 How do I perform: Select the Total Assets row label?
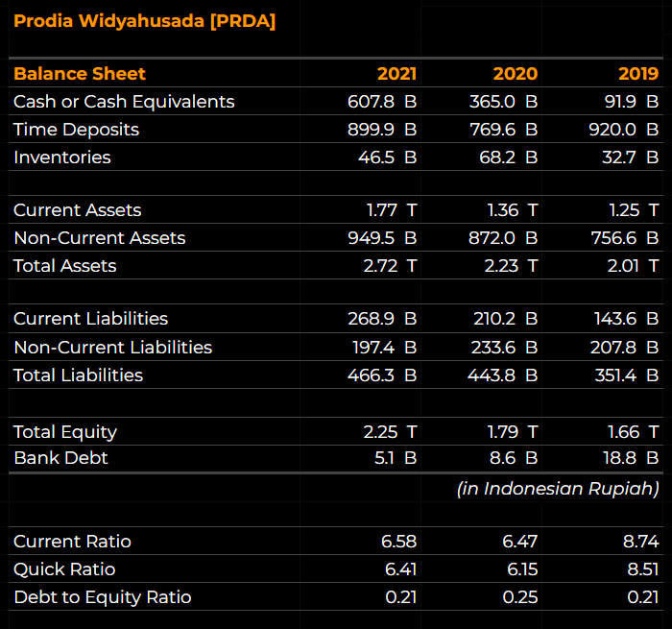coord(64,266)
